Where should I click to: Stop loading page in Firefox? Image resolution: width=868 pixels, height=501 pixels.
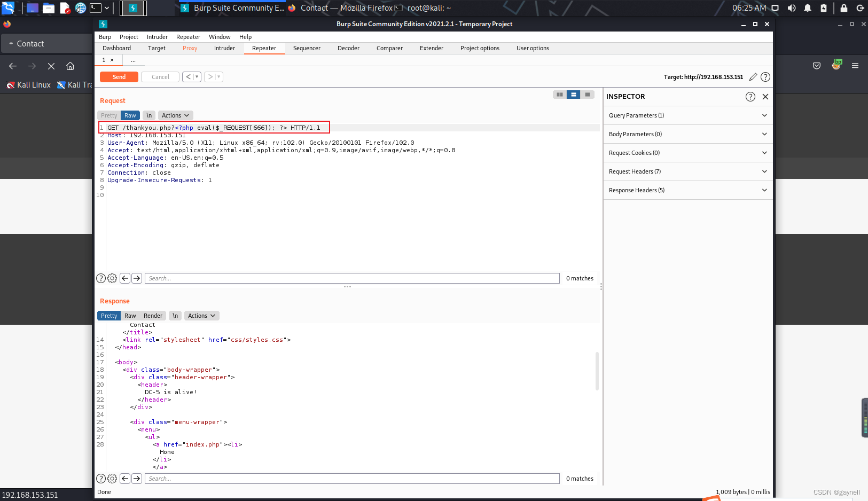point(51,66)
